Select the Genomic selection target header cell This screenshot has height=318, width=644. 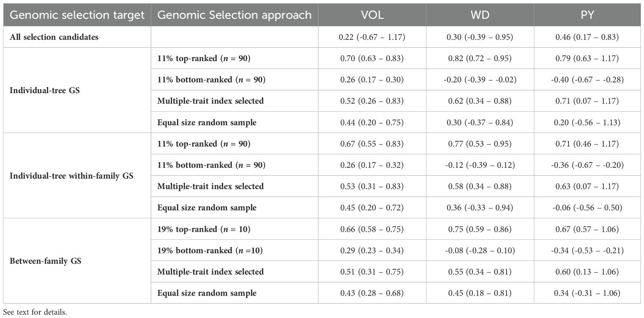click(x=77, y=15)
